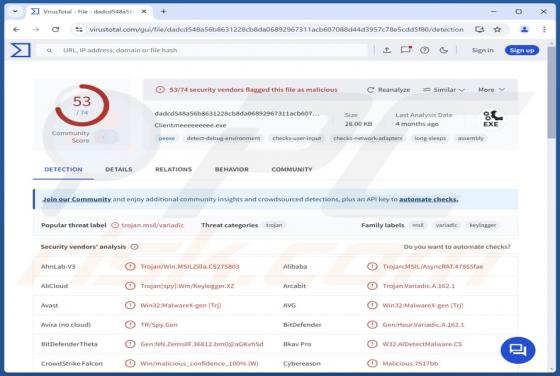Viewport: 560px width, 376px height.
Task: Click the browser forward arrow
Action: (36, 30)
